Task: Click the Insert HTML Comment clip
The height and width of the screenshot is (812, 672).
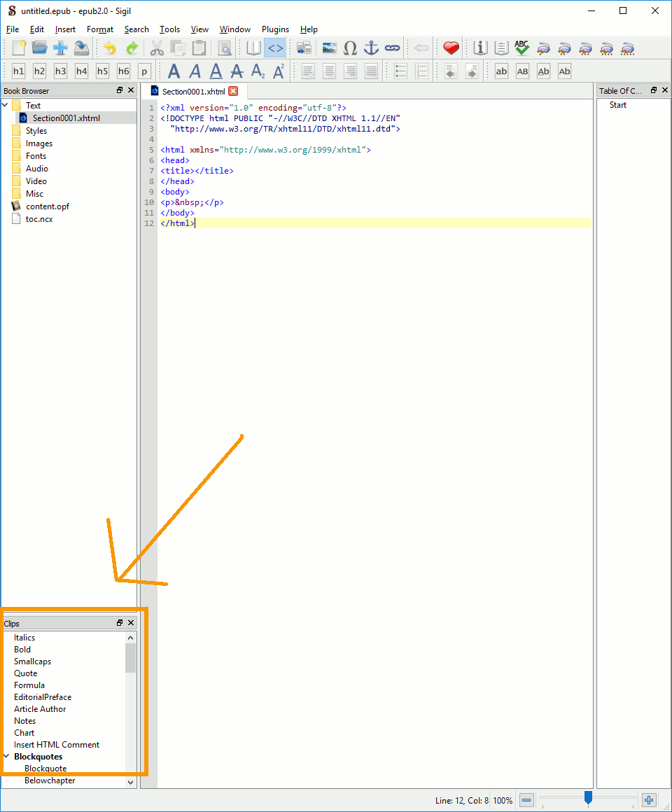Action: [57, 745]
